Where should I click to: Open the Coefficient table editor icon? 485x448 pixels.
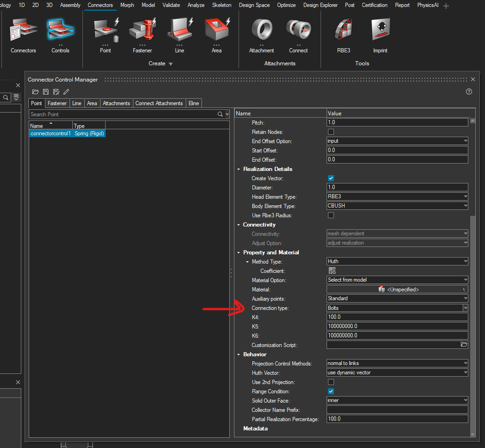(332, 271)
